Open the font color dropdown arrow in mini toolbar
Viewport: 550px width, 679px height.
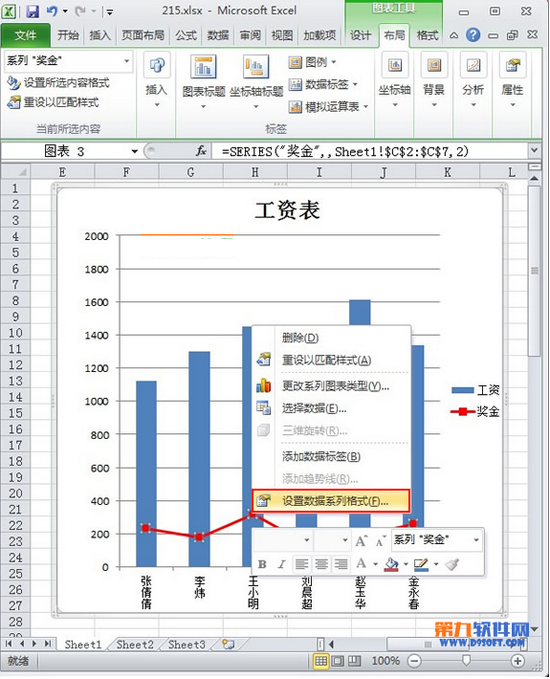375,564
